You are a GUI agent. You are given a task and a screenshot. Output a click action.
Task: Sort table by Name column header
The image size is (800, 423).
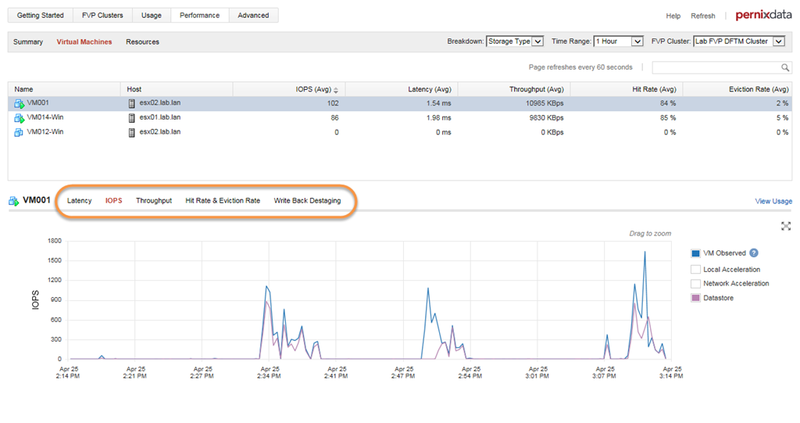64,89
